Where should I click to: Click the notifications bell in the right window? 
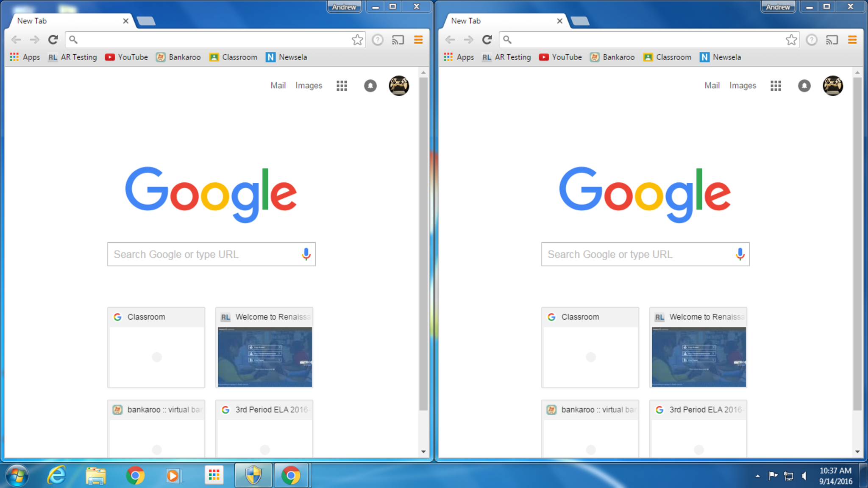click(x=804, y=86)
